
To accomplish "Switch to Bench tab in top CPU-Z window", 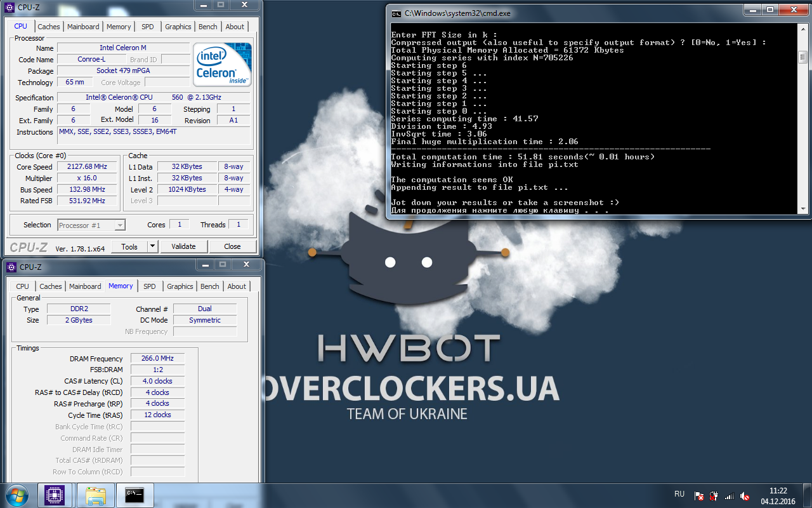I will 208,27.
